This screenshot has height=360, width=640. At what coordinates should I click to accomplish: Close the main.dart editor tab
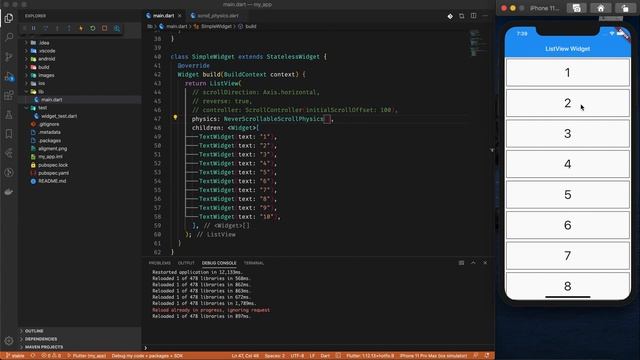[x=180, y=16]
